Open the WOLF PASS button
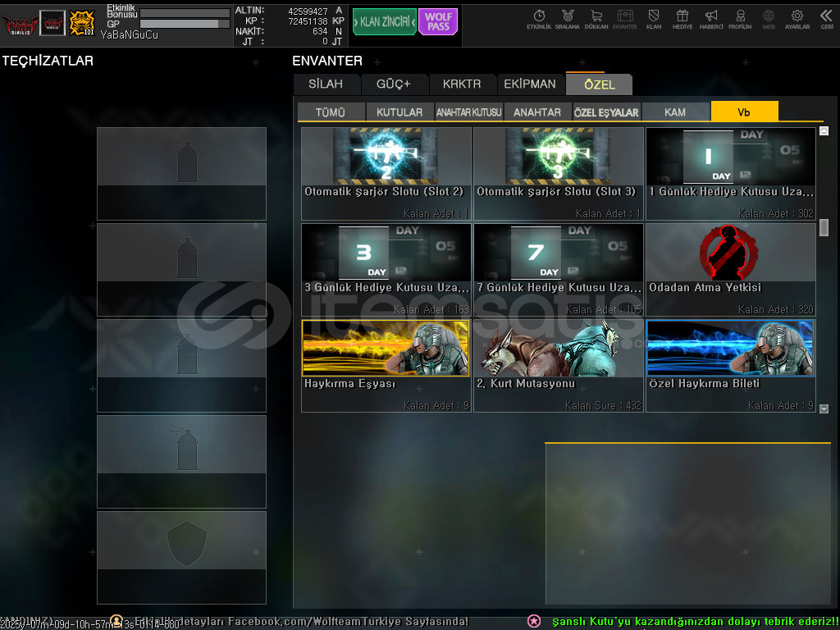The height and width of the screenshot is (630, 840). 438,22
